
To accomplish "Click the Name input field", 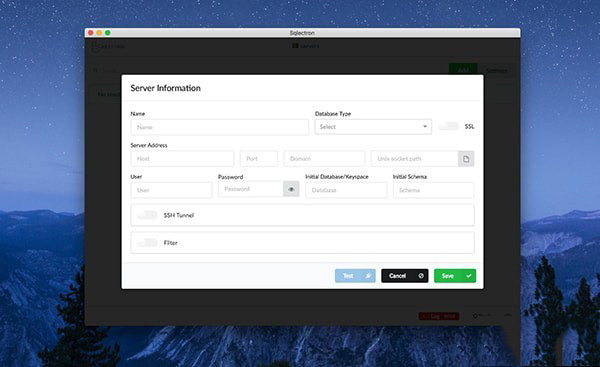I will 219,127.
